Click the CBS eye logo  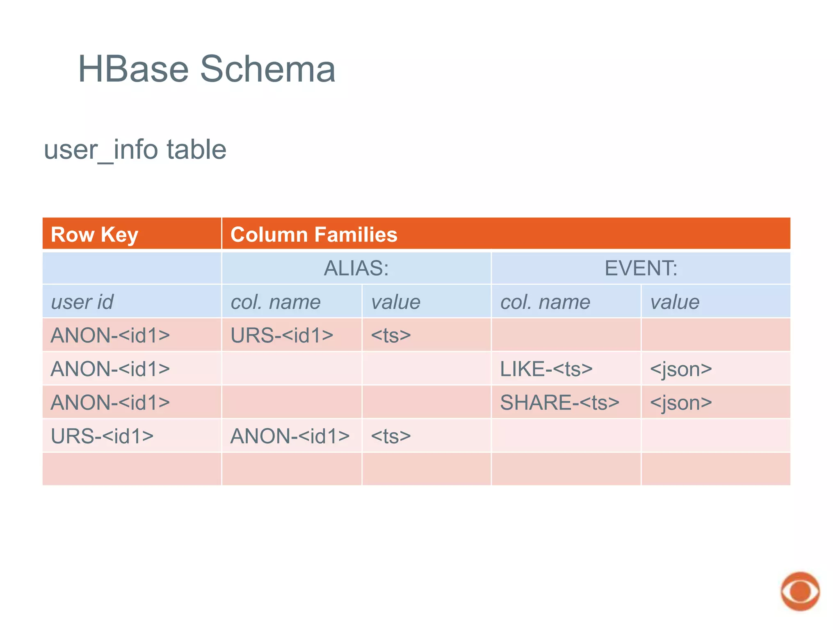pos(800,591)
